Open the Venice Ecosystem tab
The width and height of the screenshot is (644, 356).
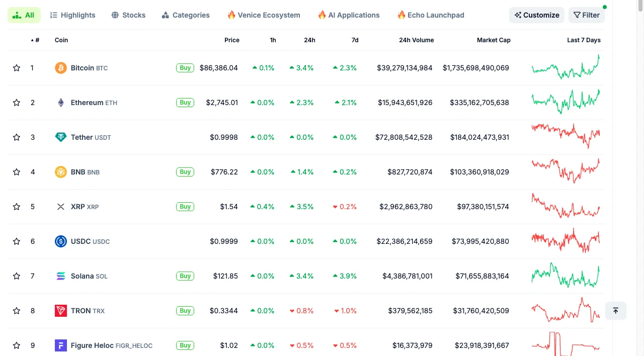pyautogui.click(x=264, y=15)
